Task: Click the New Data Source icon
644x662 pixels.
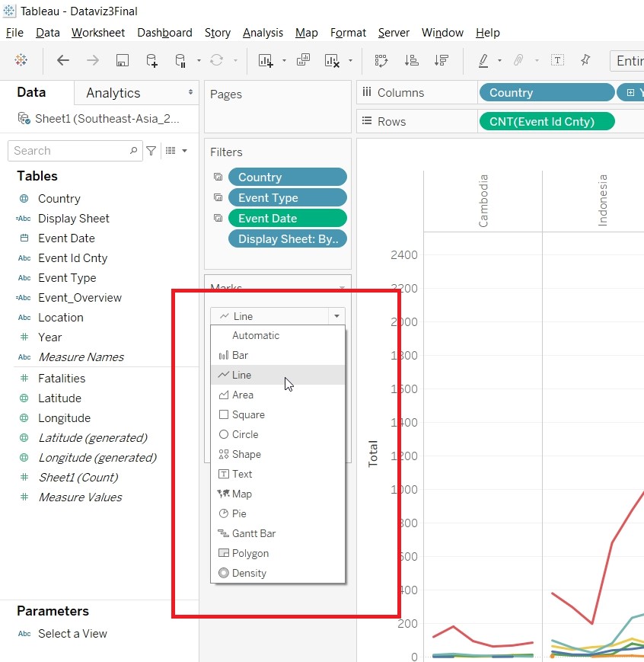Action: [151, 61]
